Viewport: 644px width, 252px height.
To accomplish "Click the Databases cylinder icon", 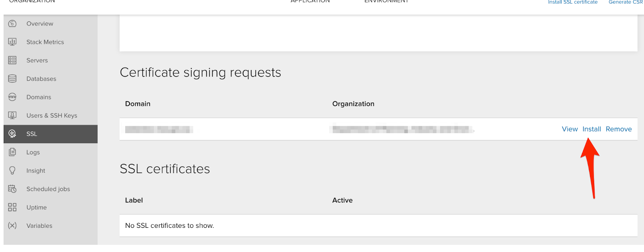I will click(12, 79).
